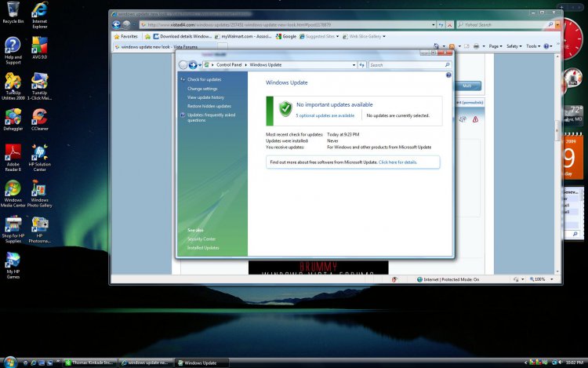Click the Yahoo Search magnifier icon

[550, 25]
